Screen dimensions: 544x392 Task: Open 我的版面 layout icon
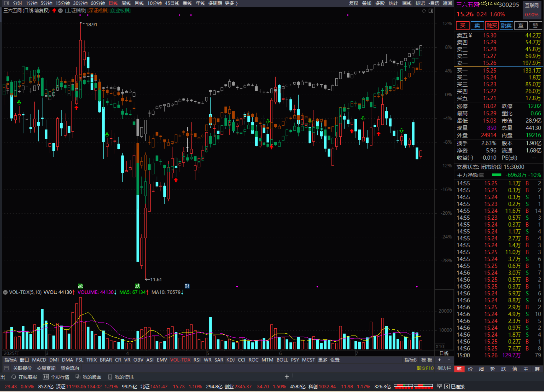point(78,377)
